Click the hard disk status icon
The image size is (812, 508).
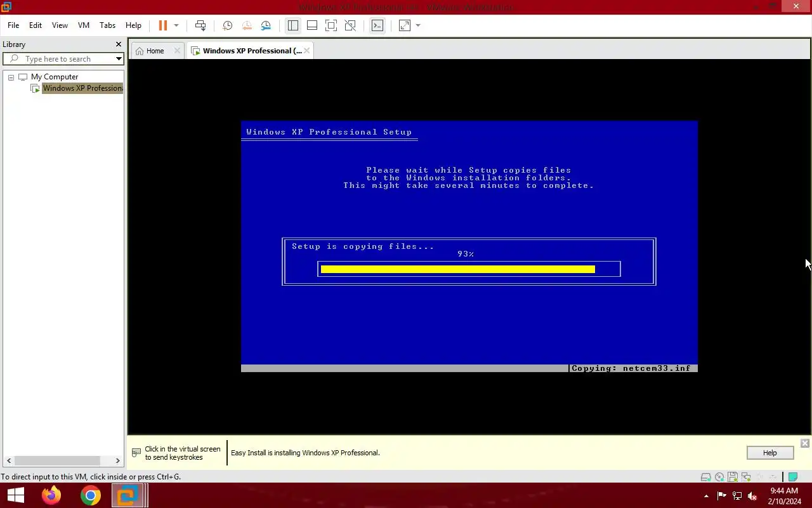(x=705, y=477)
